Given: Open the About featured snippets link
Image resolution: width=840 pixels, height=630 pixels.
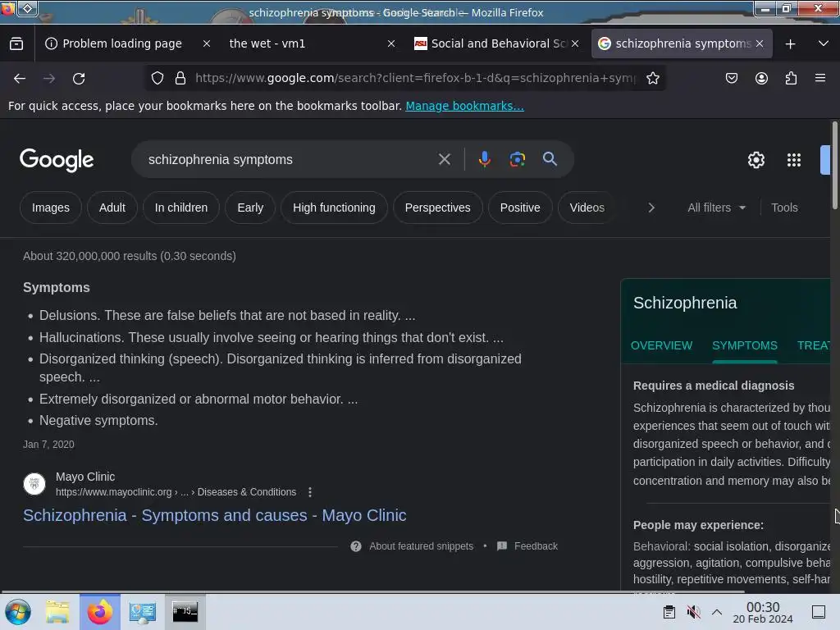Looking at the screenshot, I should [x=421, y=546].
